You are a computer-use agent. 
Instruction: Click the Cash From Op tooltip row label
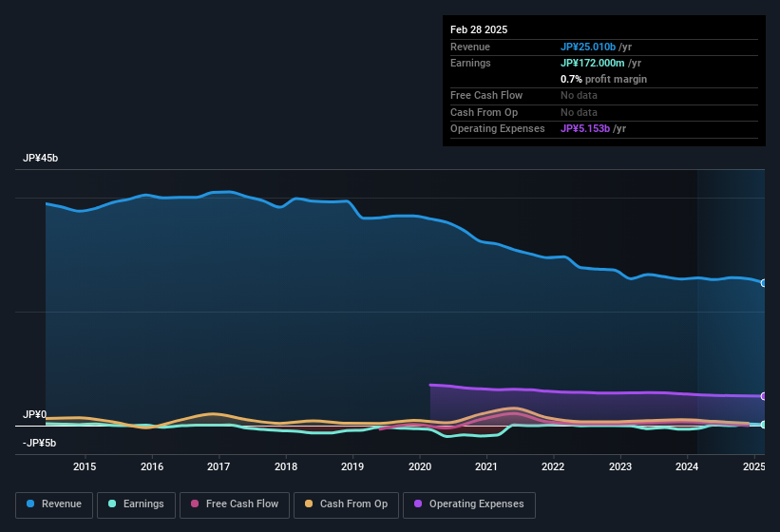pyautogui.click(x=484, y=112)
